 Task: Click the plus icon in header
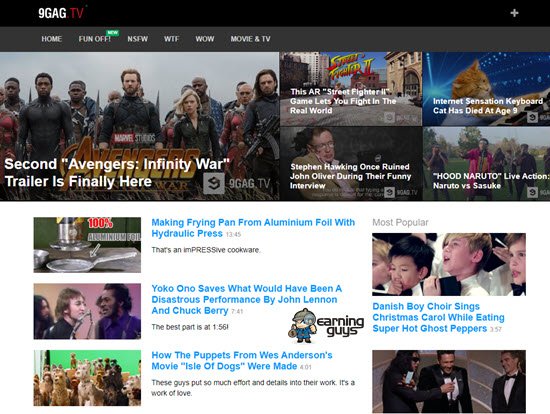[x=514, y=13]
